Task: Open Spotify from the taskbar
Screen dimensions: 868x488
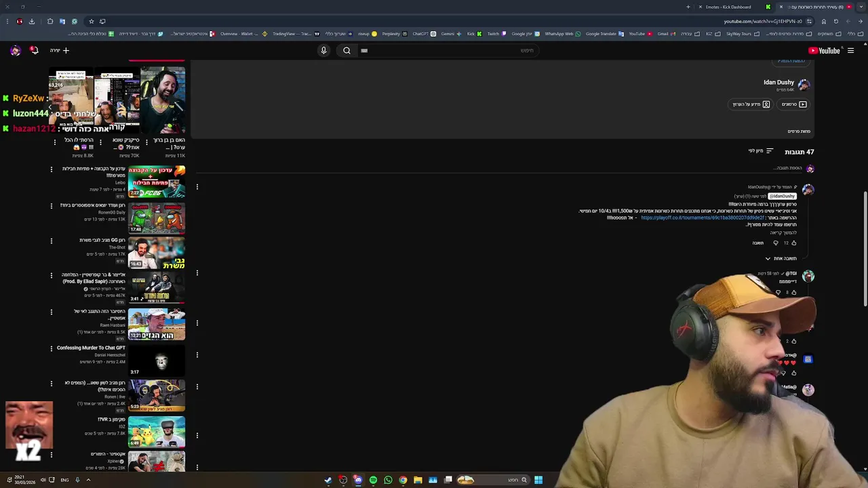Action: [x=373, y=480]
